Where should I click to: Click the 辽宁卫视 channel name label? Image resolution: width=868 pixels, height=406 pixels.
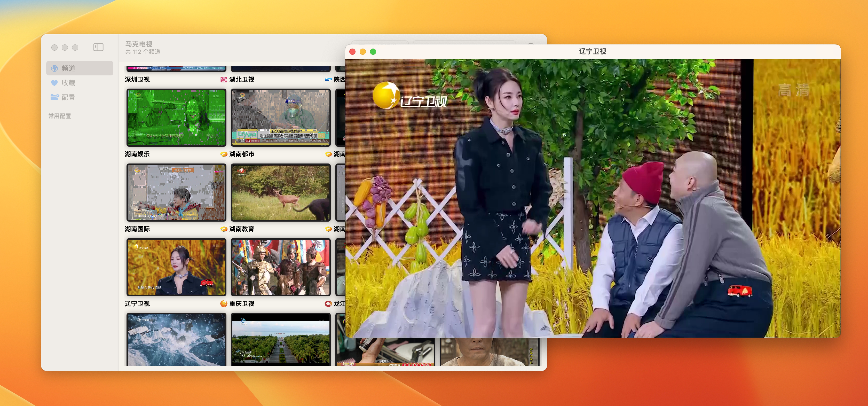click(137, 303)
